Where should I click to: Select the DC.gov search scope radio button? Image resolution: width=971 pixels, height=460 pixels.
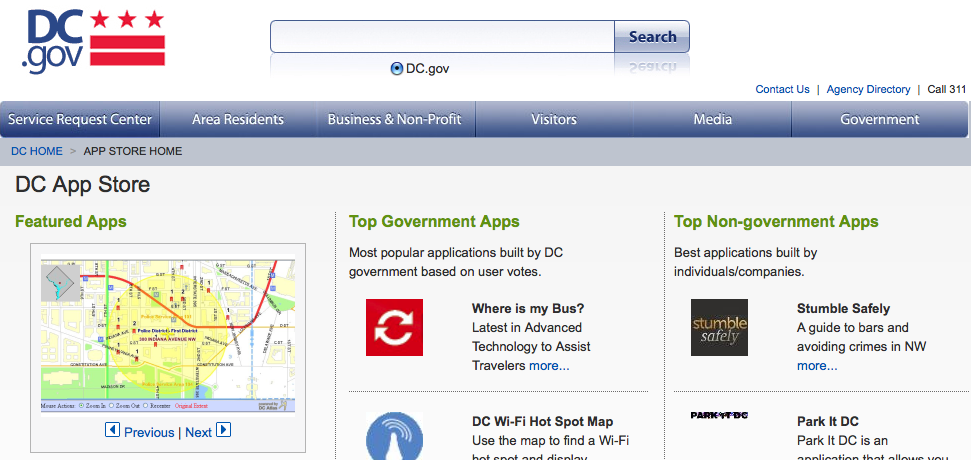(x=396, y=69)
